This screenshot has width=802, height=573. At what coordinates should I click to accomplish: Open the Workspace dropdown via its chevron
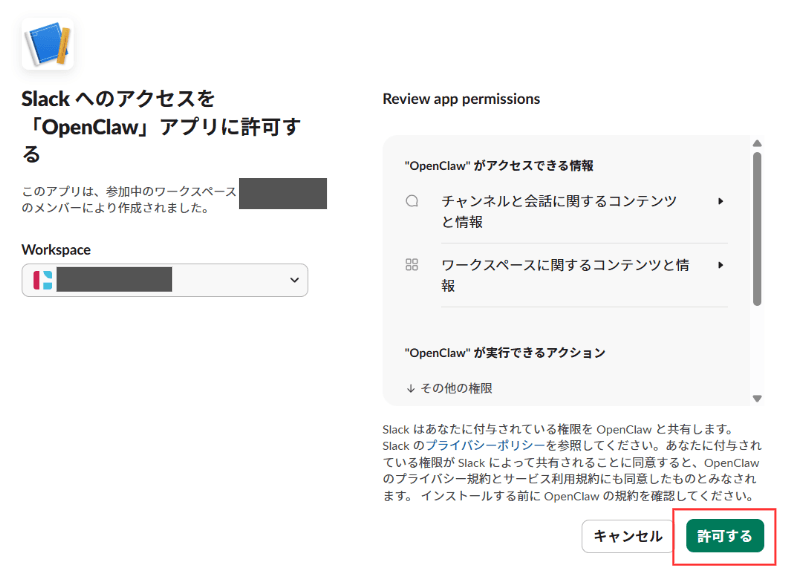294,280
